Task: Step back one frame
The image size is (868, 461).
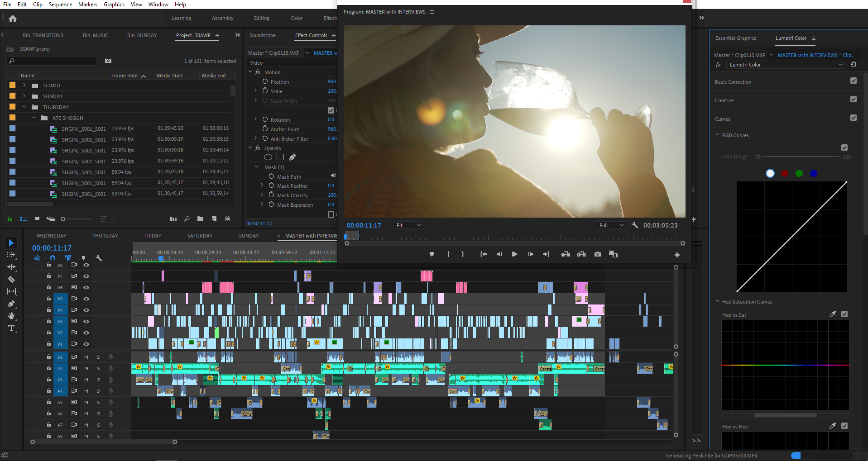Action: click(x=499, y=254)
